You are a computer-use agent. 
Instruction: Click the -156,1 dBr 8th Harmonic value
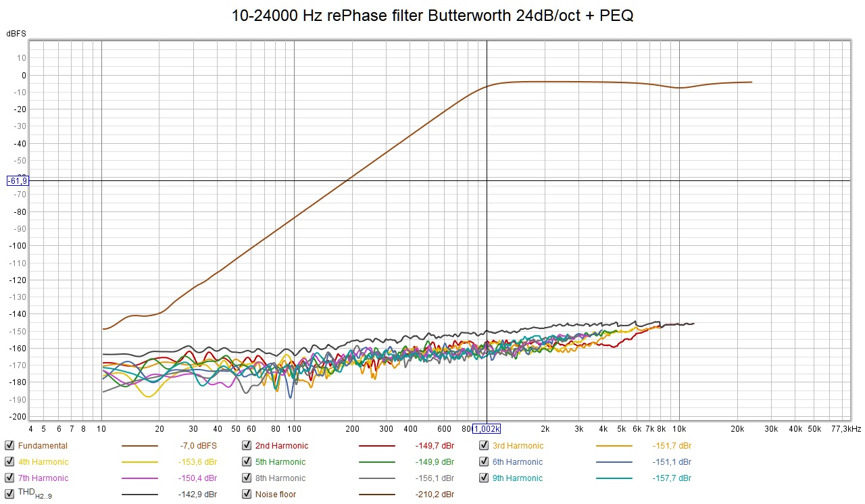click(x=435, y=478)
